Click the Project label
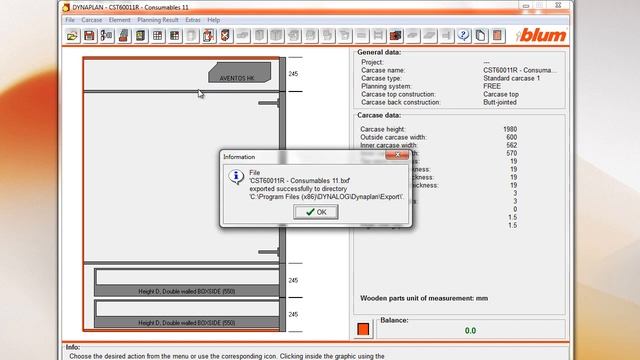This screenshot has width=640, height=360. pyautogui.click(x=372, y=62)
